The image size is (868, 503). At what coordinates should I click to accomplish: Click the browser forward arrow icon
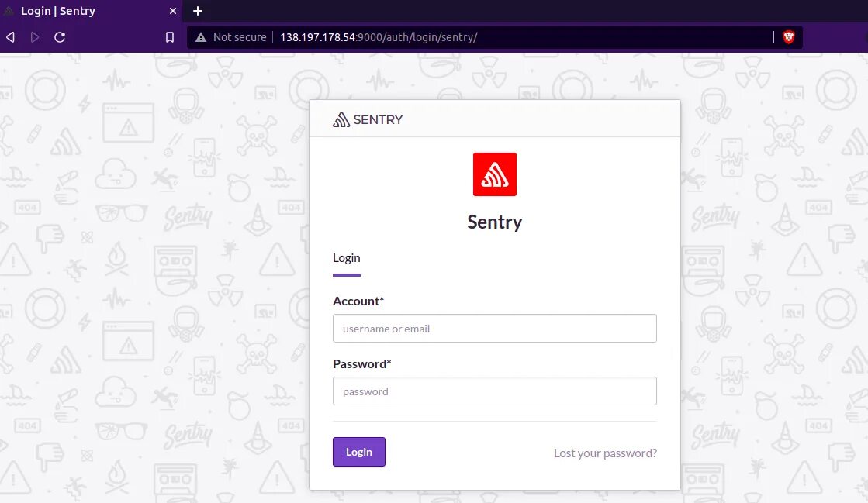point(35,37)
